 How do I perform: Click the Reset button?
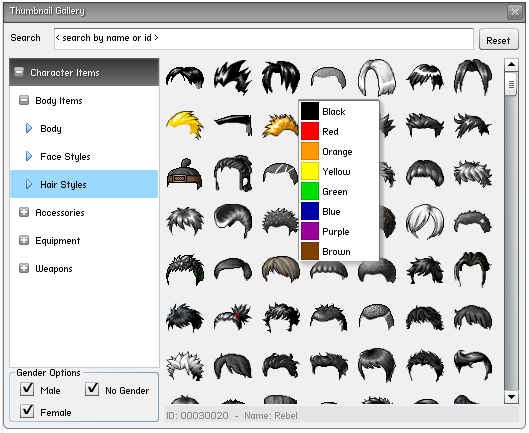tap(499, 40)
